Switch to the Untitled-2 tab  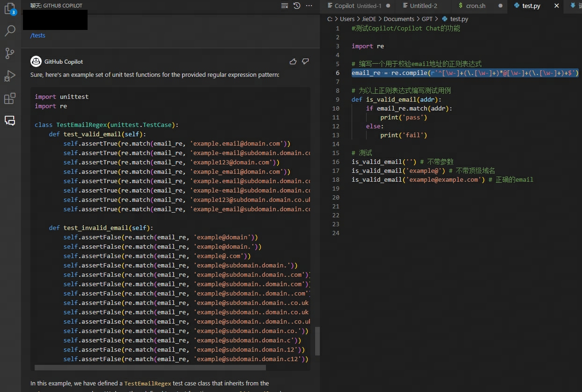pyautogui.click(x=423, y=6)
